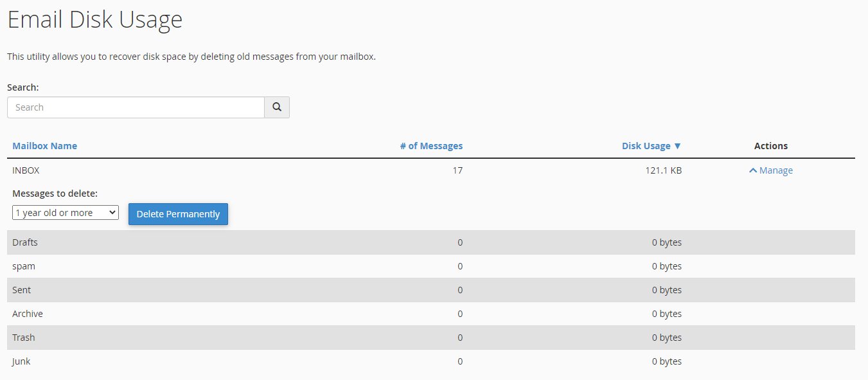Sort by the Disk Usage column header
868x380 pixels.
coord(646,146)
